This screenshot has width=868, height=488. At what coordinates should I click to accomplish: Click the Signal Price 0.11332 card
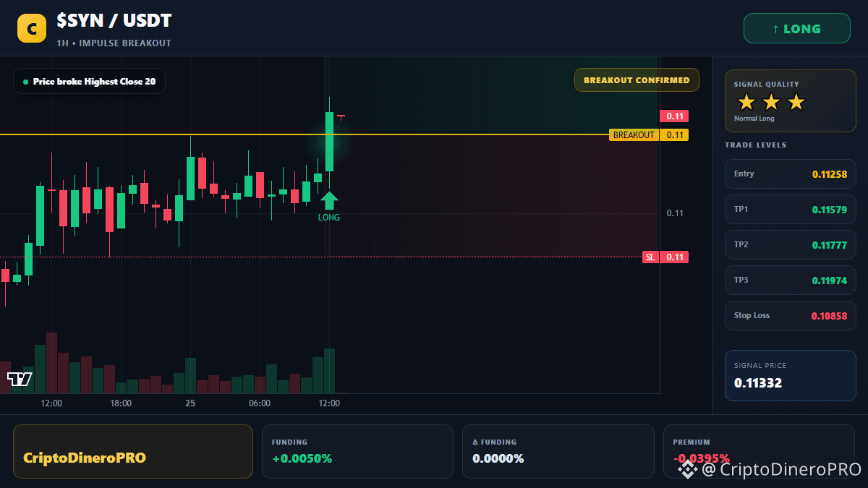791,375
